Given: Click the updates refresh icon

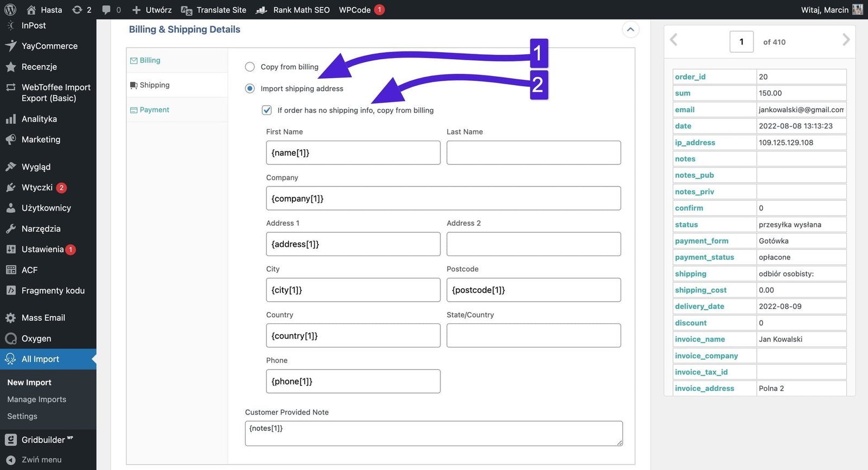Looking at the screenshot, I should click(77, 10).
